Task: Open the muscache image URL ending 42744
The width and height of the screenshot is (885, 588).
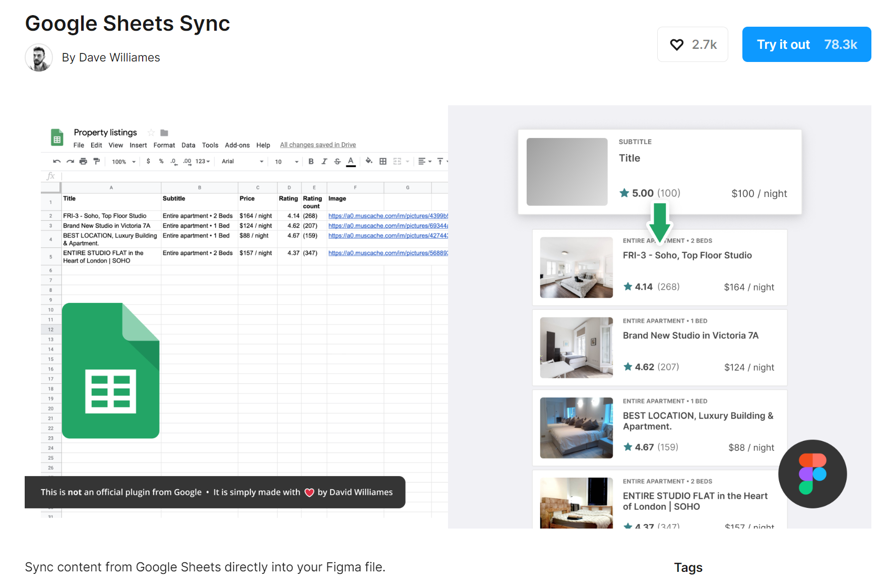Action: [x=388, y=235]
